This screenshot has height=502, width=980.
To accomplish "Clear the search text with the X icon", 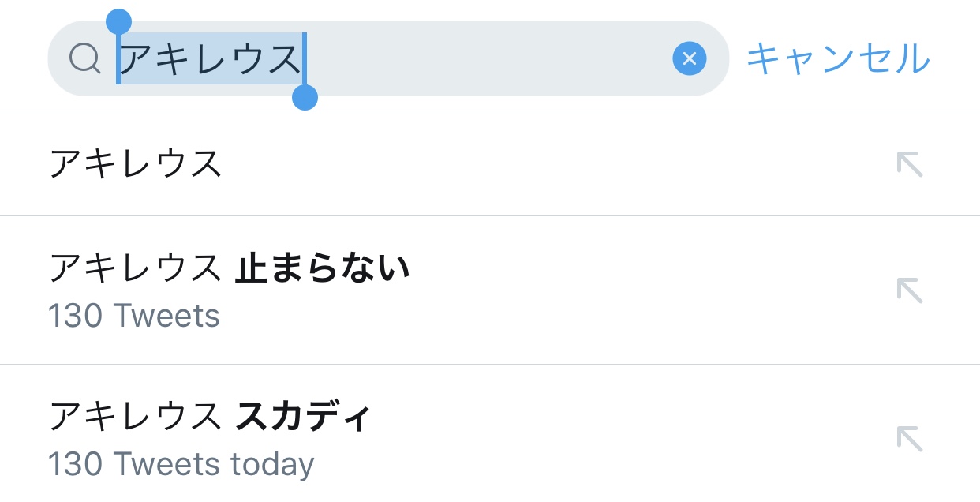I will coord(689,58).
